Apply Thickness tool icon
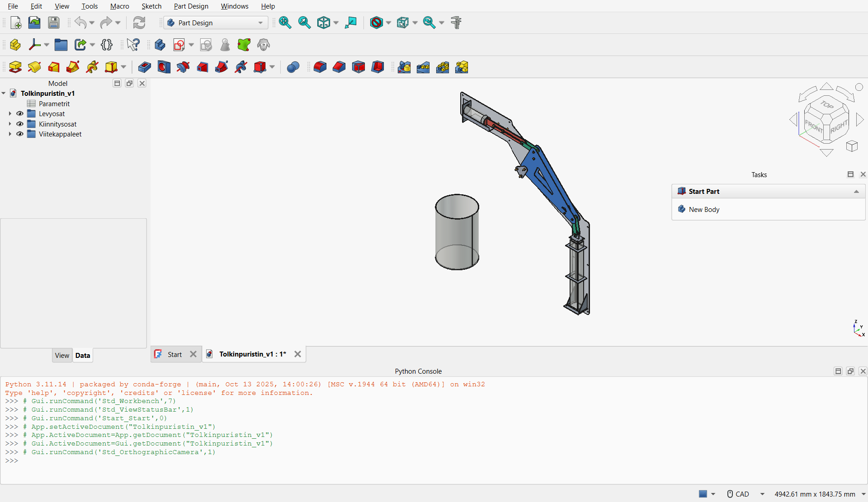The height and width of the screenshot is (502, 868). pyautogui.click(x=377, y=67)
